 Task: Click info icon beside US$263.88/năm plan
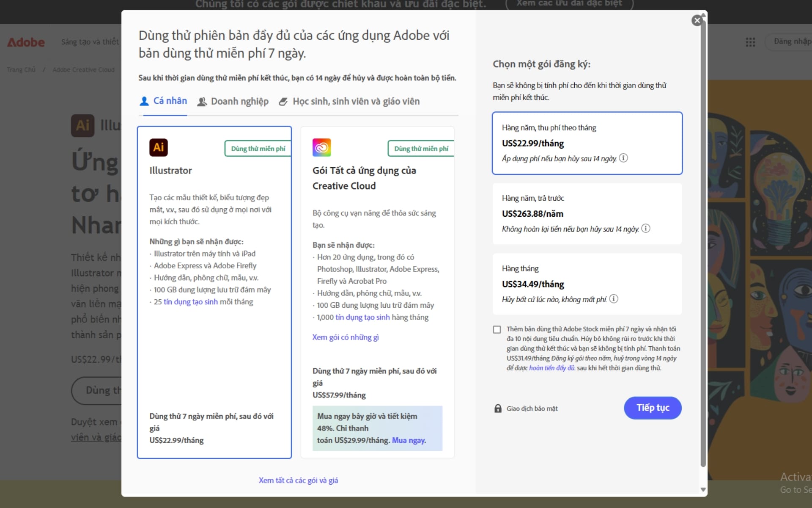point(645,229)
